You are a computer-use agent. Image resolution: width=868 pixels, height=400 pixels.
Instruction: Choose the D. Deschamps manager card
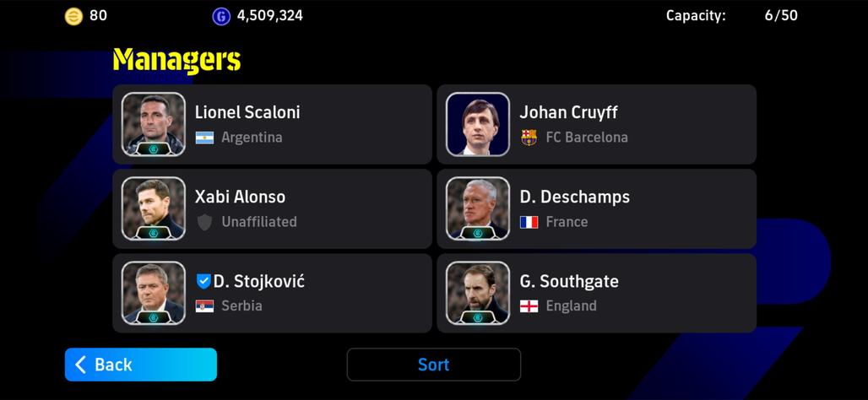pyautogui.click(x=597, y=208)
